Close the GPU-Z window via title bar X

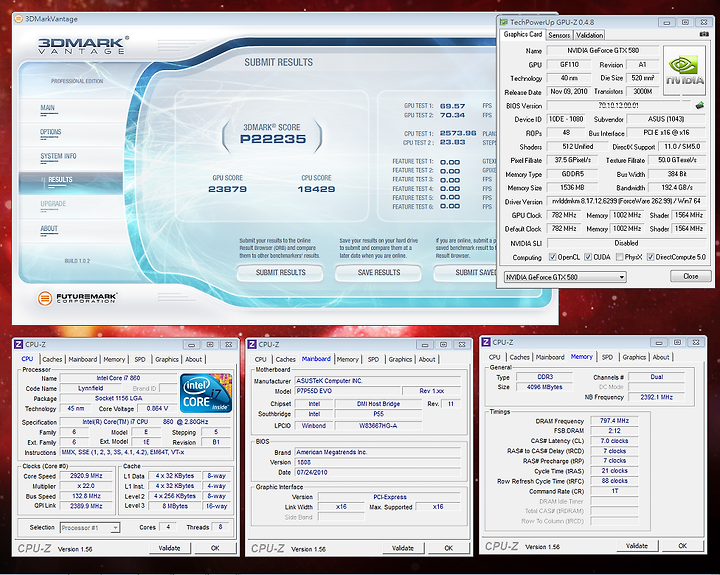click(x=703, y=22)
